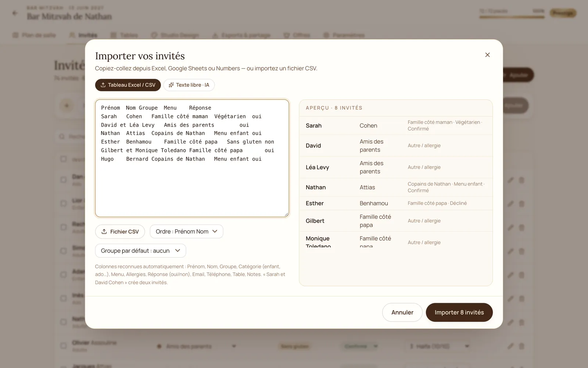This screenshot has width=588, height=368.
Task: Open the Exports & partage tab
Action: click(241, 35)
